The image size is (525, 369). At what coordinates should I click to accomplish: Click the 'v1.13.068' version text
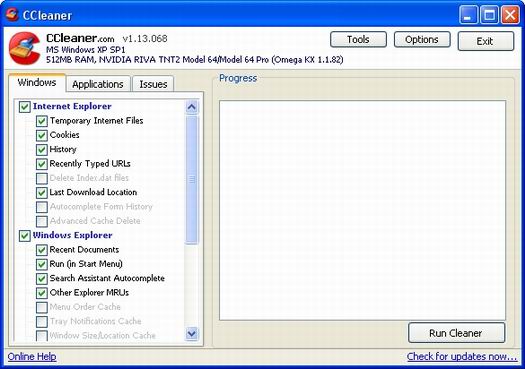[x=145, y=39]
